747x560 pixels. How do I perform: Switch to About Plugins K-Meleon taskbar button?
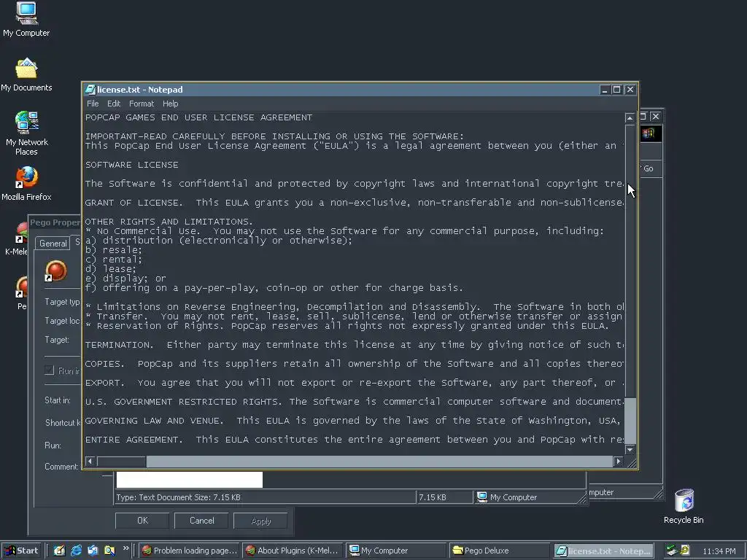point(293,551)
